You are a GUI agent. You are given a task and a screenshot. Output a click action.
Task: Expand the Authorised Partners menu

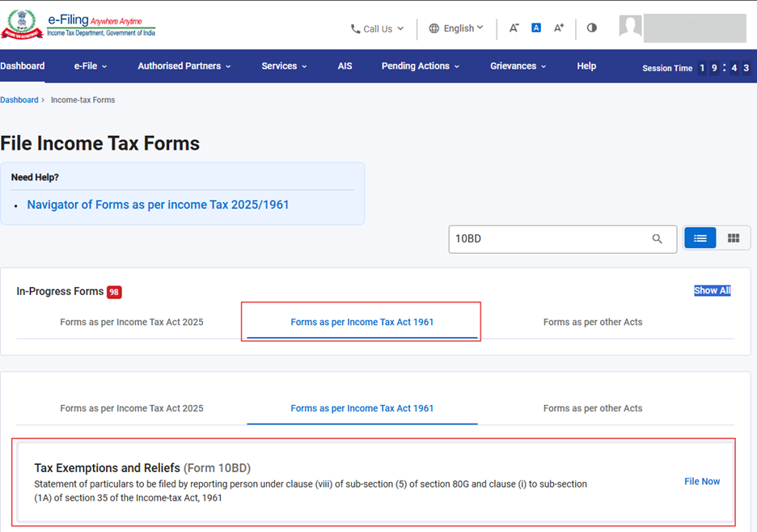tap(184, 66)
